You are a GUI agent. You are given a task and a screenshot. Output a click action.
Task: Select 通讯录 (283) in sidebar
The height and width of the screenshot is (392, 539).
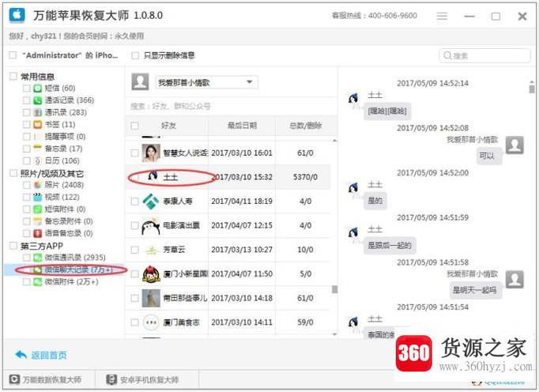[66, 112]
